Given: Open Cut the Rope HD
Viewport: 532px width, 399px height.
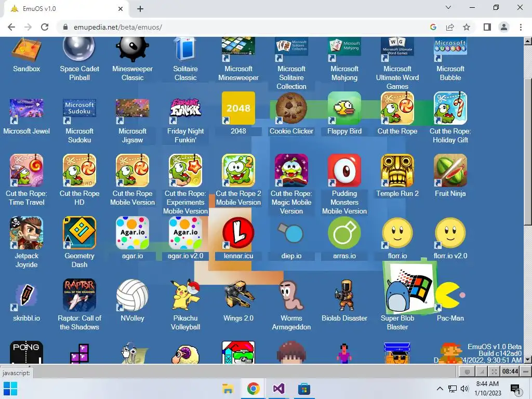Looking at the screenshot, I should tap(79, 170).
